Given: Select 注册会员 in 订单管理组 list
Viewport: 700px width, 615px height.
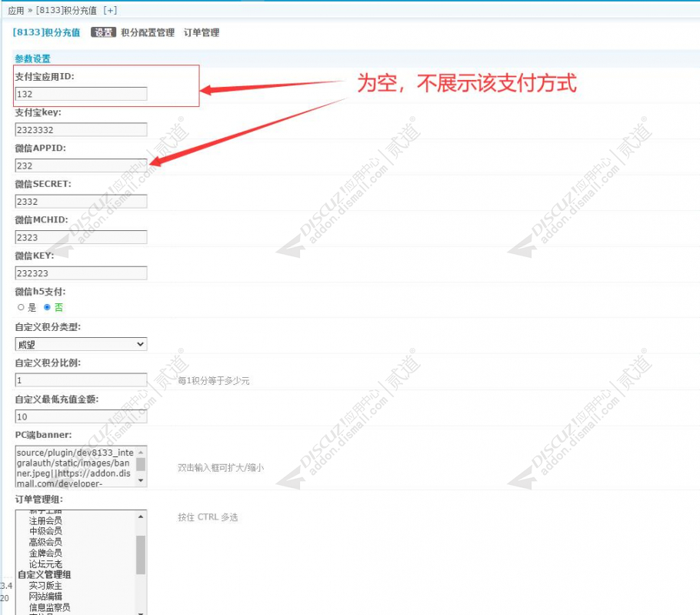Looking at the screenshot, I should [45, 520].
